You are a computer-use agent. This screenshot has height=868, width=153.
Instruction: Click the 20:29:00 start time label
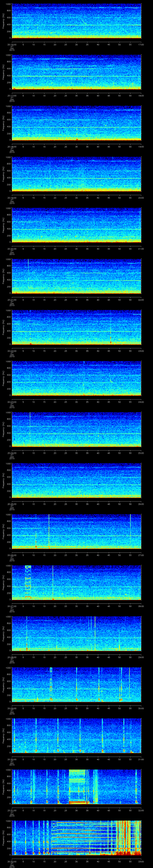[12, 708]
